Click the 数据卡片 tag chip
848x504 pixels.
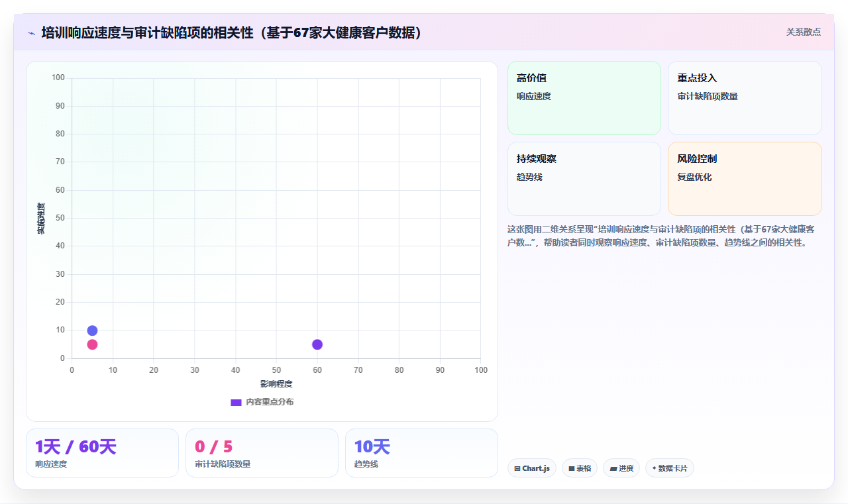pos(670,468)
